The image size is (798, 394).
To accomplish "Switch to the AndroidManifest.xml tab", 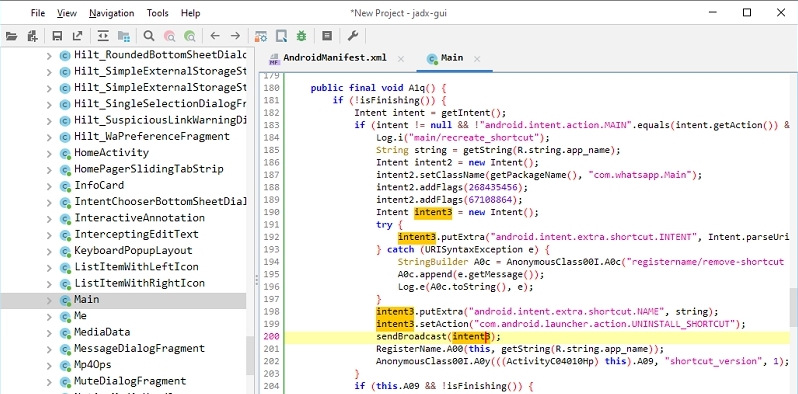I will click(334, 58).
